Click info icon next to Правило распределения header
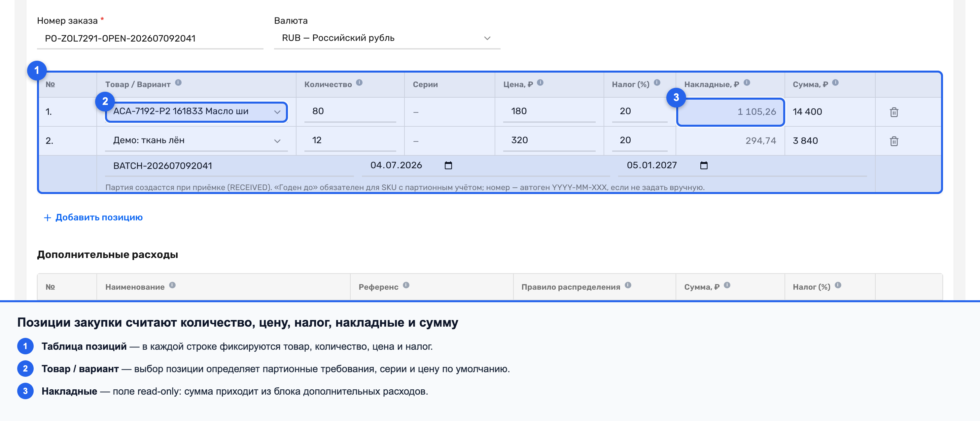The height and width of the screenshot is (421, 980). coord(628,285)
